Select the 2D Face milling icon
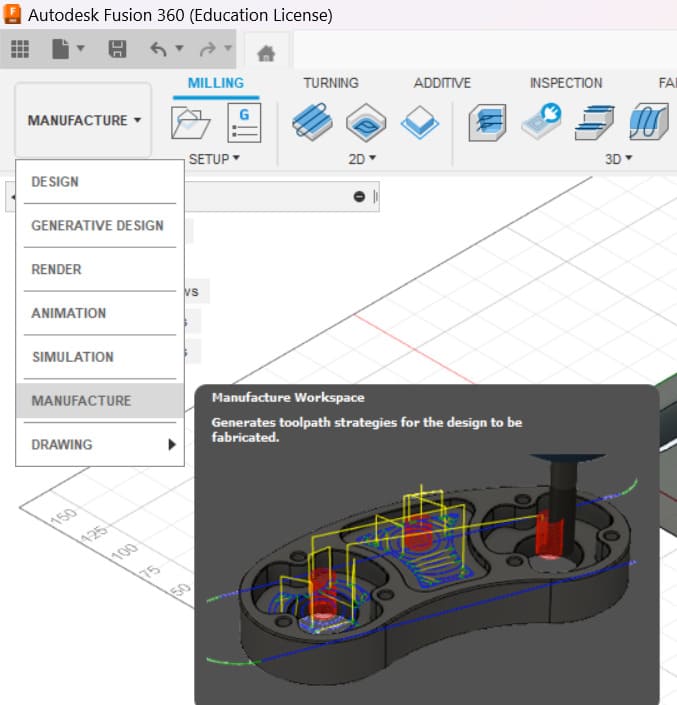 [x=419, y=122]
